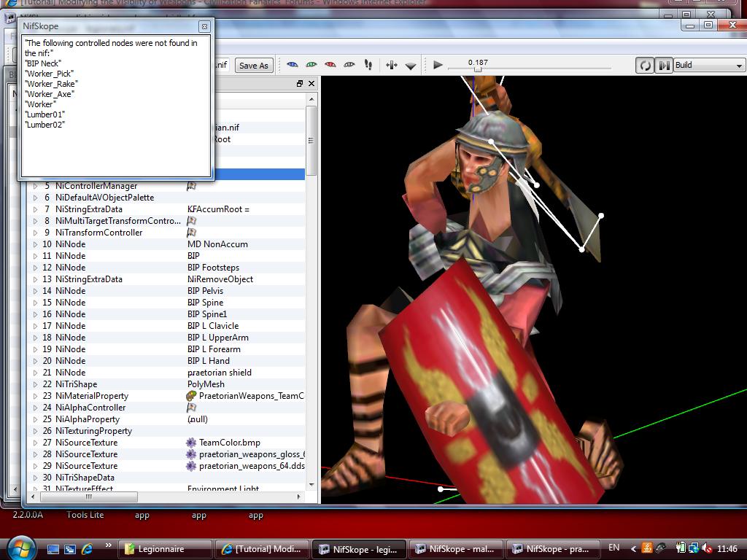Select the 23 NiMaterialProperty row

pos(166,396)
